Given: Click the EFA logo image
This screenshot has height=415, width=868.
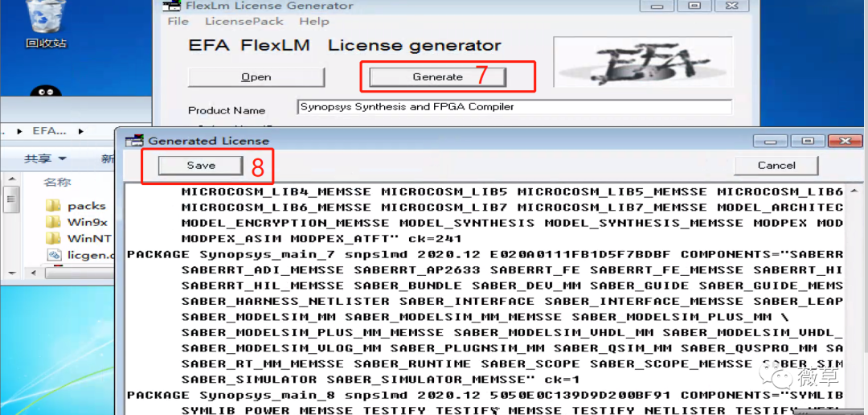Looking at the screenshot, I should click(x=643, y=61).
